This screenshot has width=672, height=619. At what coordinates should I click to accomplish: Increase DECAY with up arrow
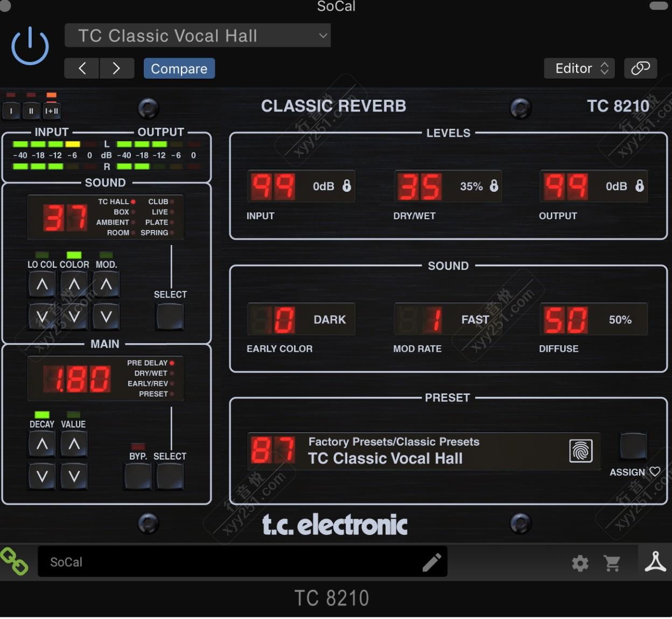point(42,444)
